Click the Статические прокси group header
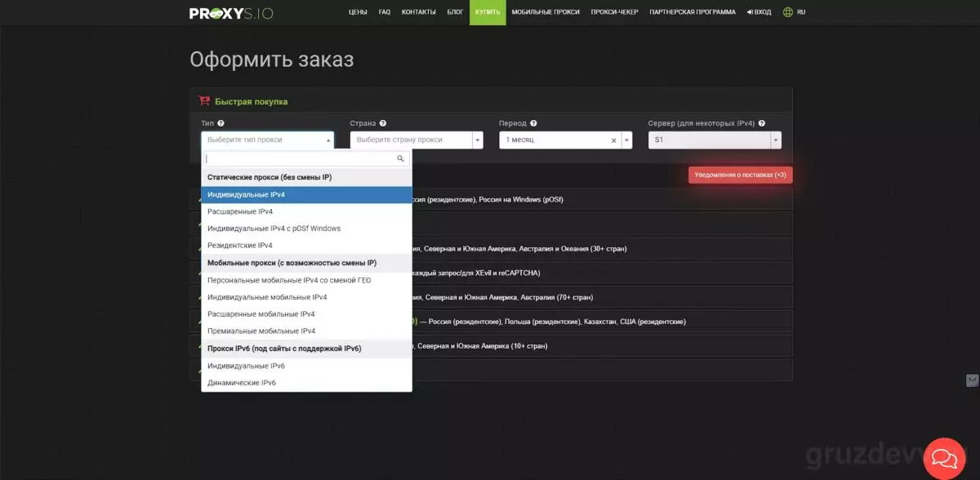The width and height of the screenshot is (980, 480). [x=306, y=177]
